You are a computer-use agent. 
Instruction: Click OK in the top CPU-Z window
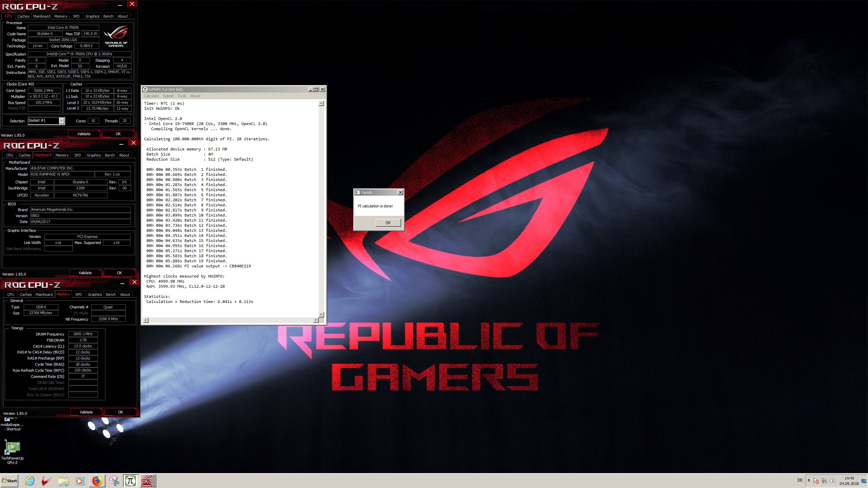point(118,134)
